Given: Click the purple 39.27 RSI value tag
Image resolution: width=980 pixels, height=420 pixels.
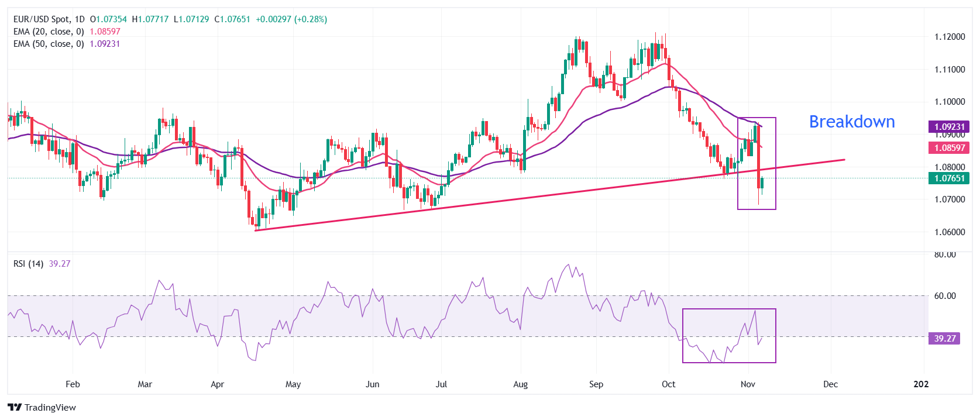Looking at the screenshot, I should (x=944, y=339).
